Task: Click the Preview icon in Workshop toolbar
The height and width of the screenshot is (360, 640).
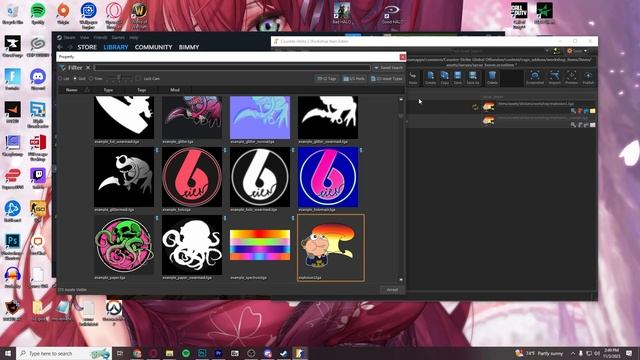Action: click(571, 76)
